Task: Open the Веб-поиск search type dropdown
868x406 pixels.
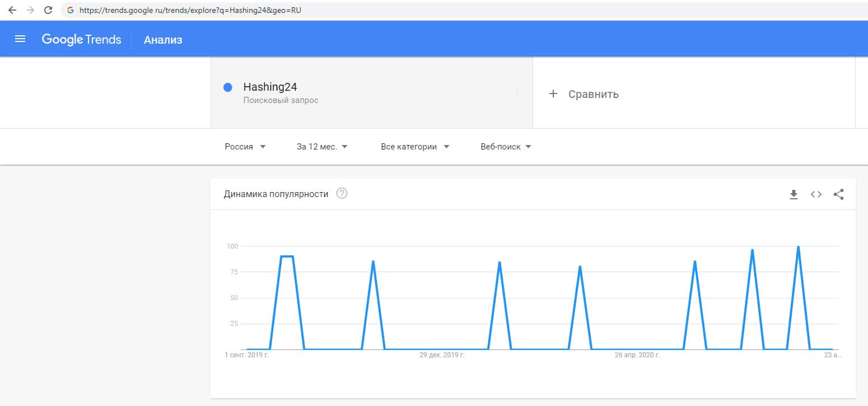Action: click(x=506, y=147)
